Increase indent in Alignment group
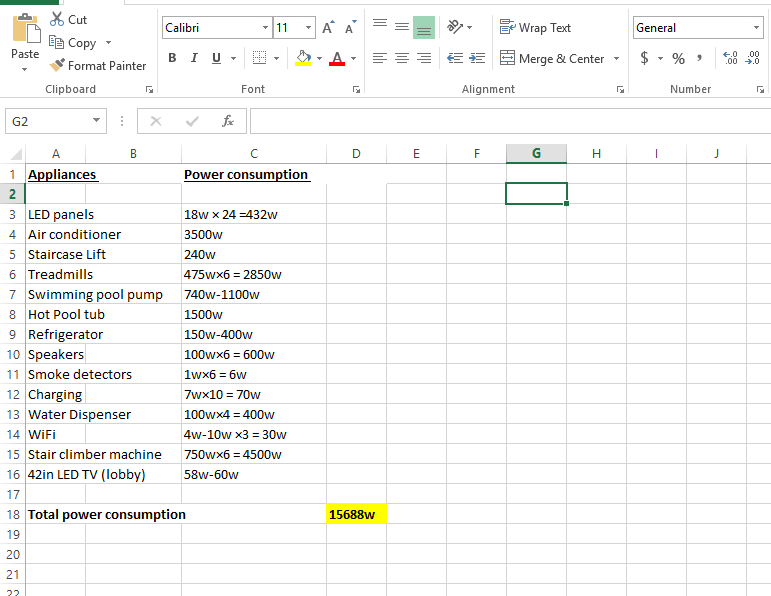This screenshot has height=596, width=771. point(476,58)
